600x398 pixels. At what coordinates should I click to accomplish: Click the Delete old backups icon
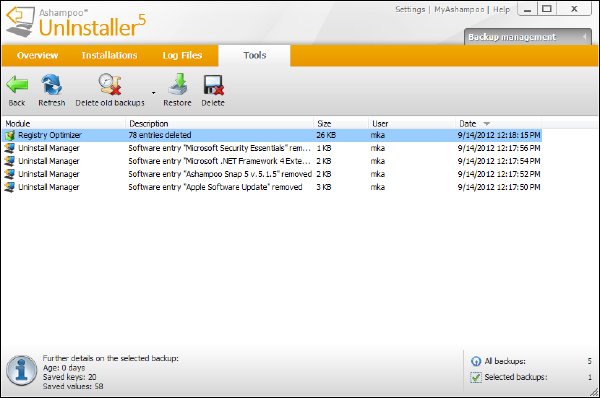110,84
